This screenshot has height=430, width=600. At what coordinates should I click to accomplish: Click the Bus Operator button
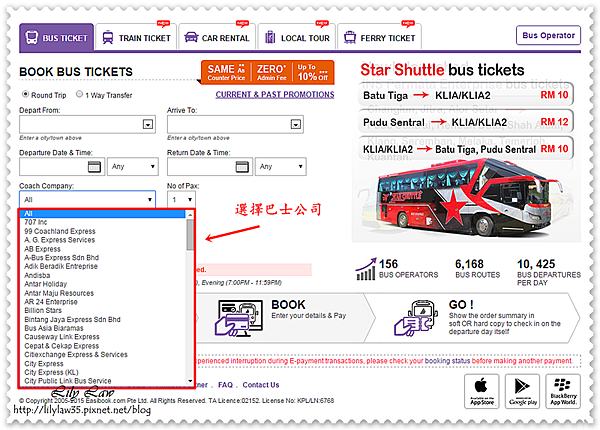pos(548,35)
